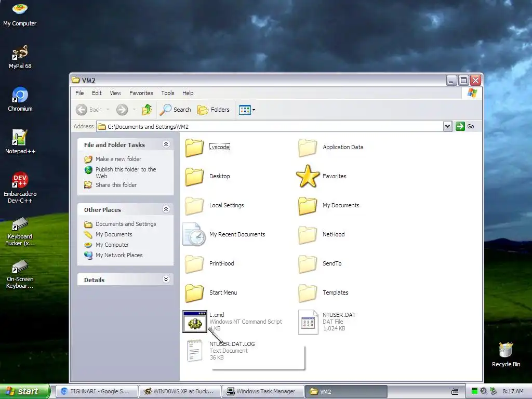The image size is (532, 399).
Task: Open the View menu
Action: point(115,93)
